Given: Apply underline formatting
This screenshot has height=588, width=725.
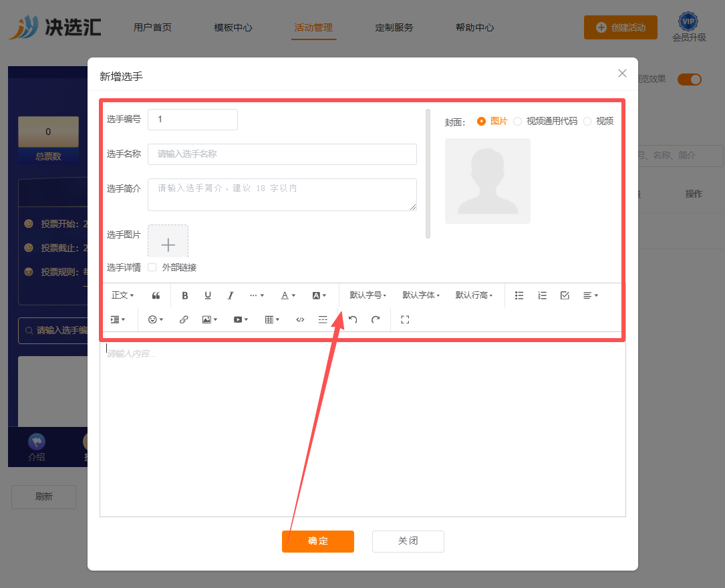Looking at the screenshot, I should click(x=208, y=295).
